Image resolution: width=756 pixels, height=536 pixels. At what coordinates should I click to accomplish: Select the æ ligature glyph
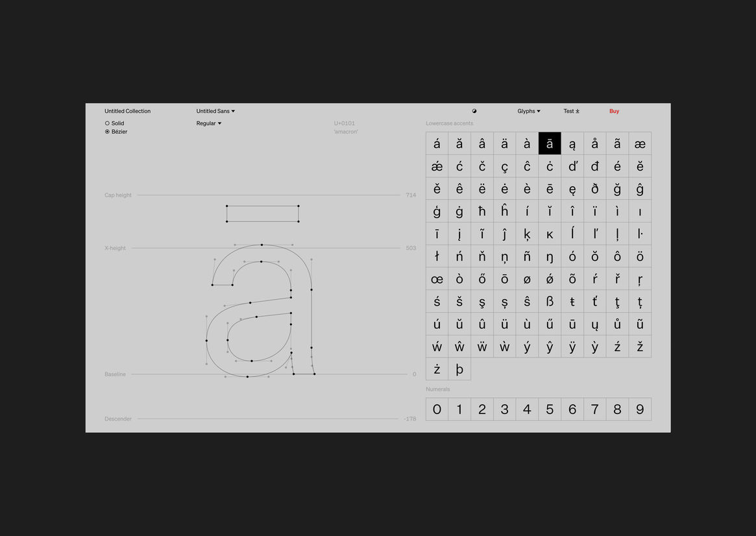coord(640,143)
